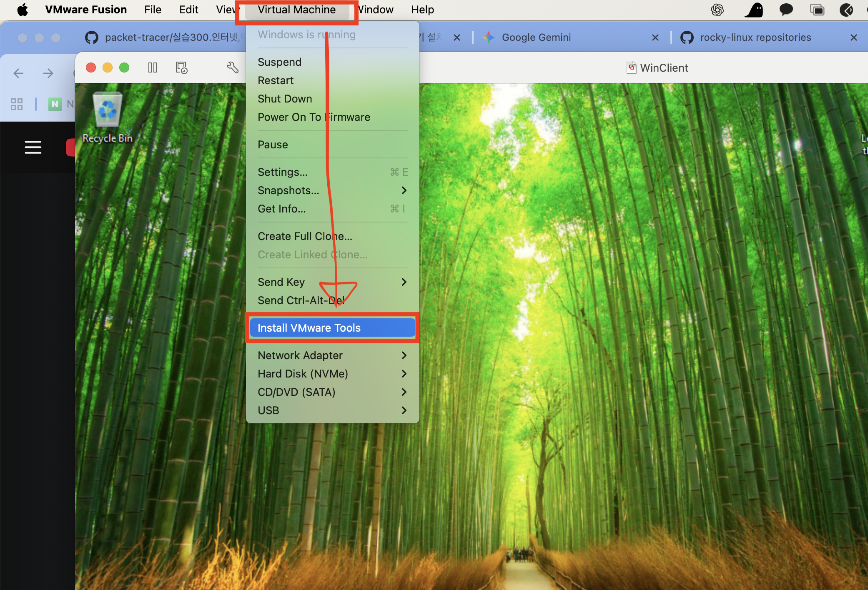Image resolution: width=868 pixels, height=590 pixels.
Task: Expand the USB submenu
Action: (332, 410)
